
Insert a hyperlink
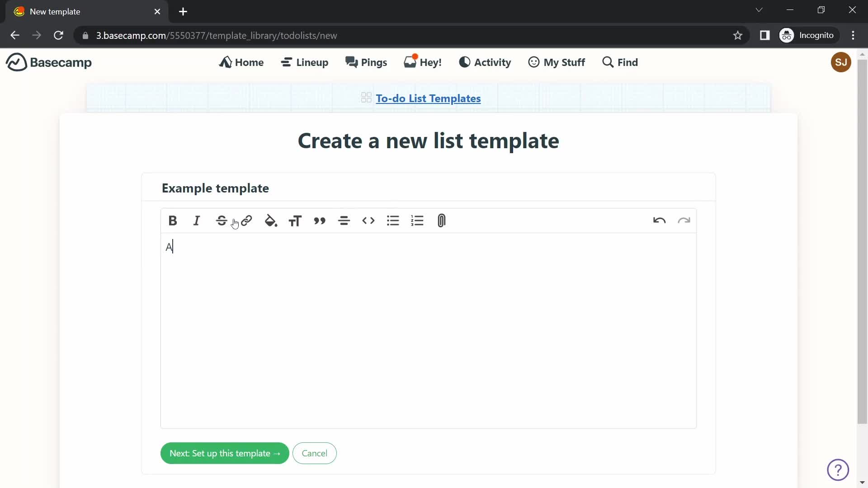coord(245,221)
